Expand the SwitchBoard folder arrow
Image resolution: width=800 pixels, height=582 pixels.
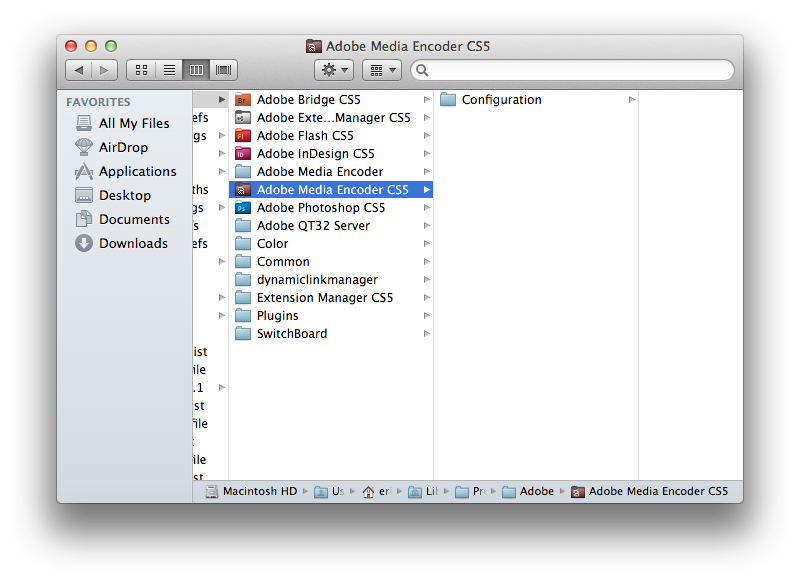point(427,334)
